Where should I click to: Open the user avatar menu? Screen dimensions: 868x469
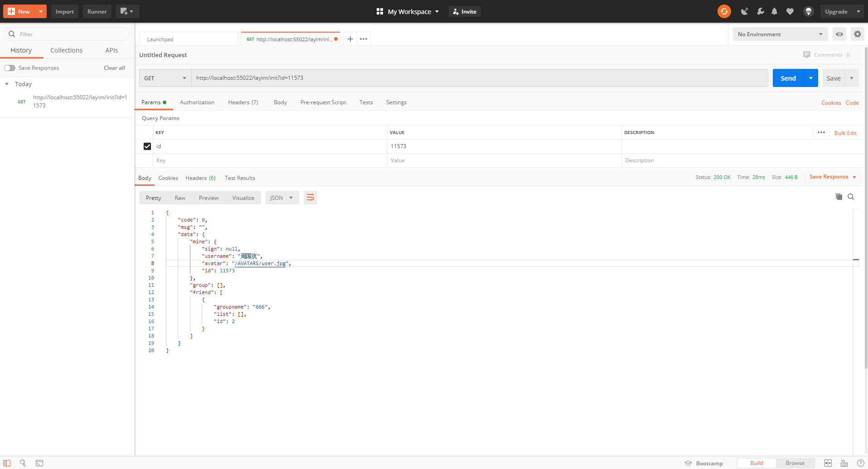point(808,11)
